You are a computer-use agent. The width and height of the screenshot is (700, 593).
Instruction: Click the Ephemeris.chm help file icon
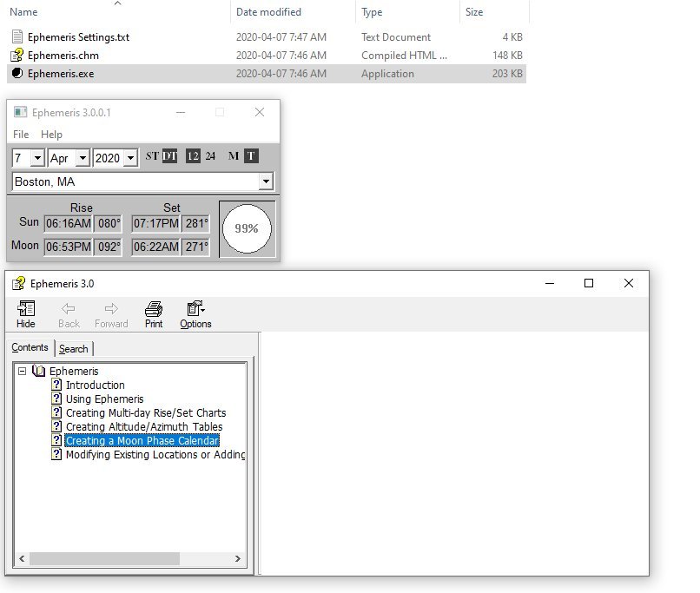(x=17, y=56)
